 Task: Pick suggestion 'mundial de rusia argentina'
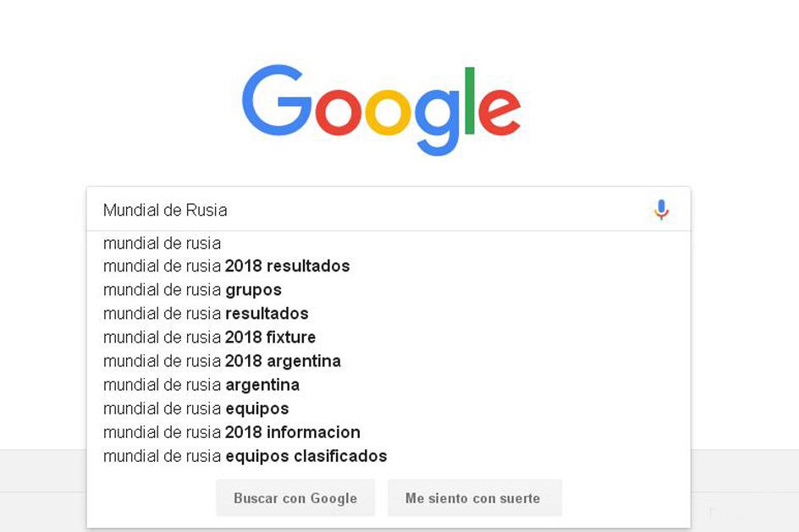pos(388,385)
